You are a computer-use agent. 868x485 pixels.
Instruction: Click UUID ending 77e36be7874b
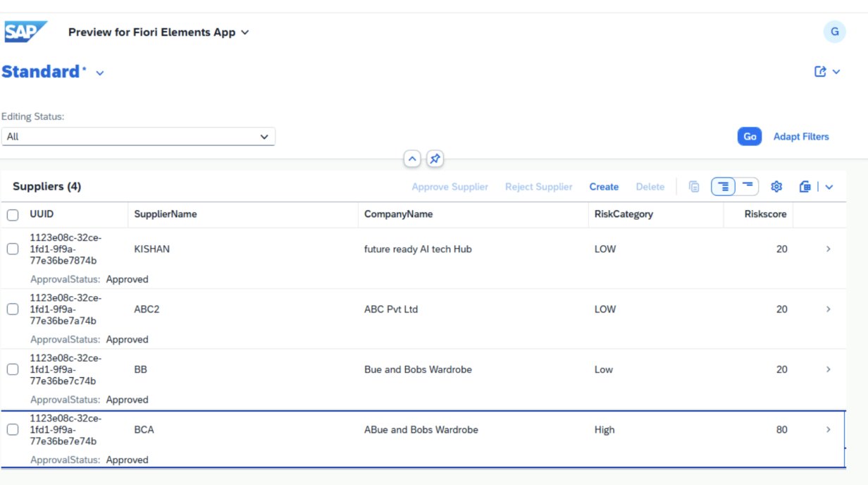[x=66, y=249]
